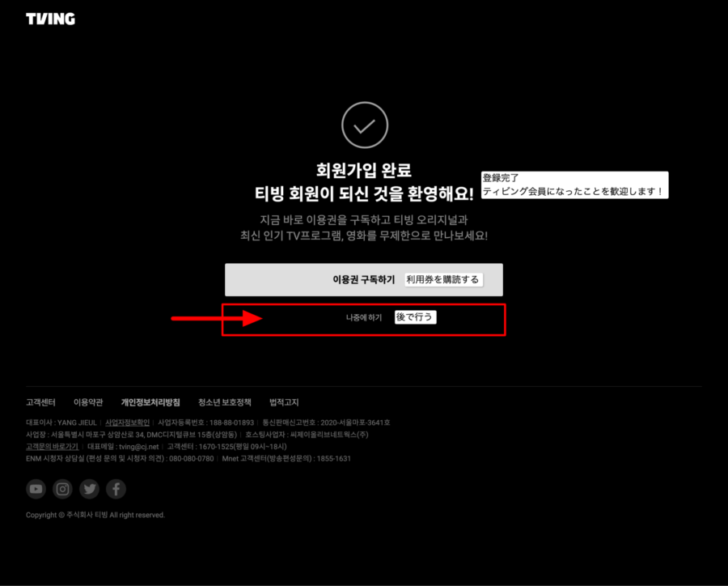View the 이용약관 terms of service
This screenshot has width=728, height=586.
[x=87, y=401]
